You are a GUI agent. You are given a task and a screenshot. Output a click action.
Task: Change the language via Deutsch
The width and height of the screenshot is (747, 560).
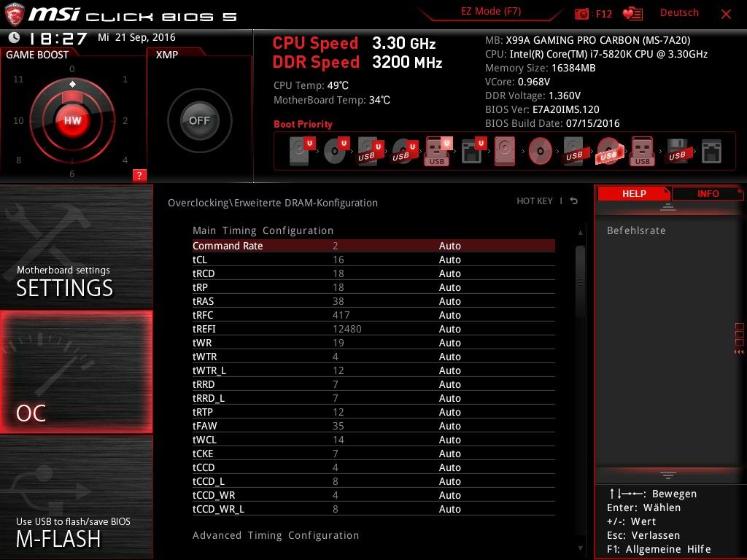679,13
